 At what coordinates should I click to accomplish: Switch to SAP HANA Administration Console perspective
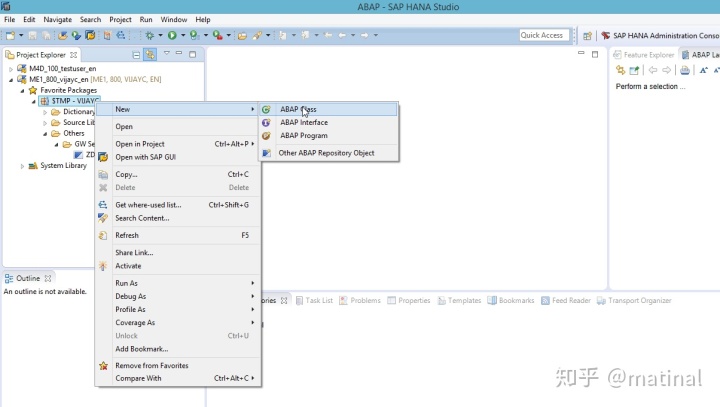click(660, 35)
